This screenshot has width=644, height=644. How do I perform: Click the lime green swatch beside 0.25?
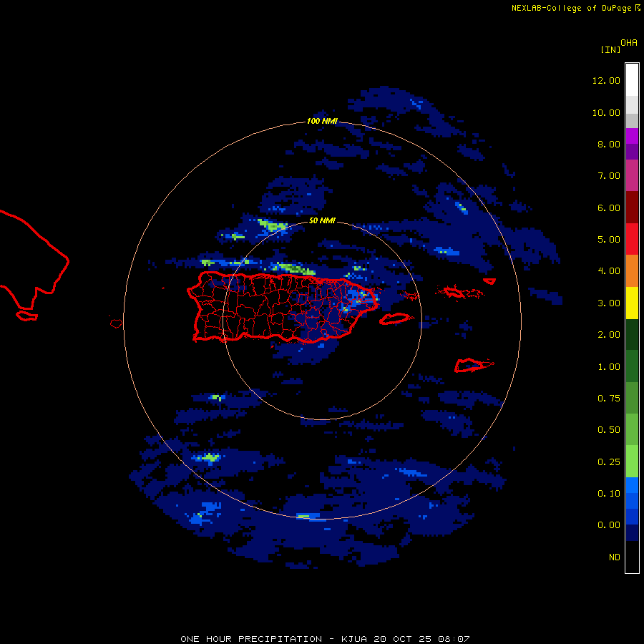632,462
